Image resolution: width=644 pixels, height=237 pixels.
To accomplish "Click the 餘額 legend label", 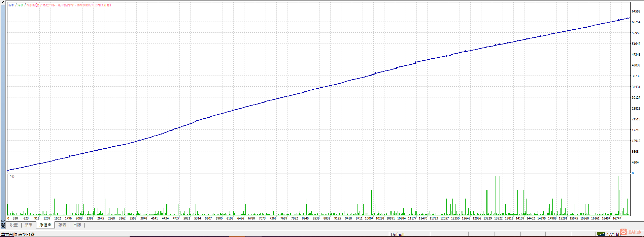I will pyautogui.click(x=11, y=5).
